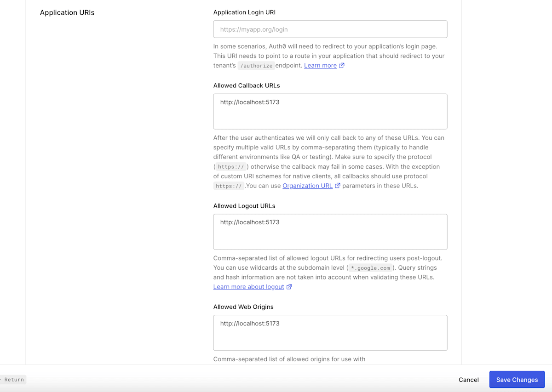552x392 pixels.
Task: Click the external icon after Learn more about logout
Action: click(289, 287)
